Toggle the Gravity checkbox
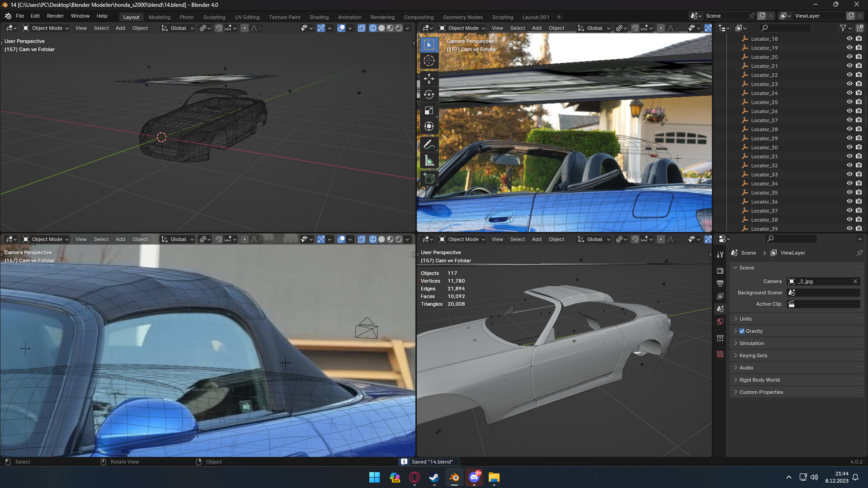Screen dimensions: 868x488 pyautogui.click(x=742, y=331)
